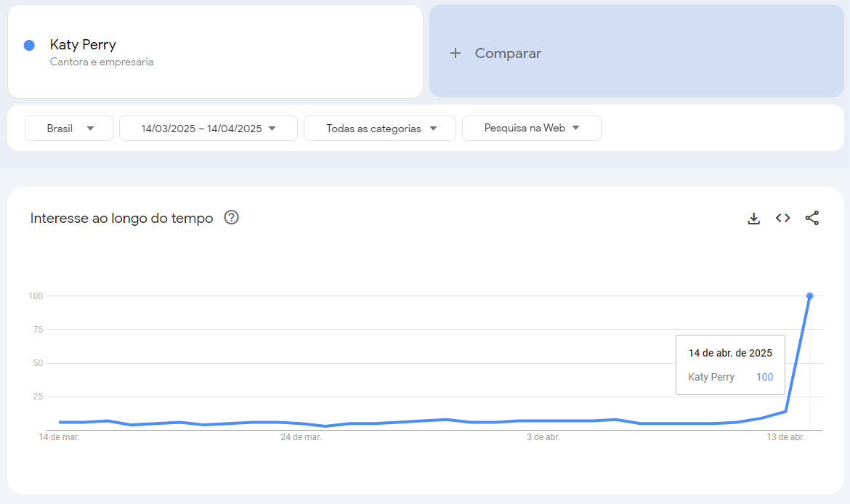Click the y-axis label 75
Image resolution: width=850 pixels, height=504 pixels.
point(37,330)
